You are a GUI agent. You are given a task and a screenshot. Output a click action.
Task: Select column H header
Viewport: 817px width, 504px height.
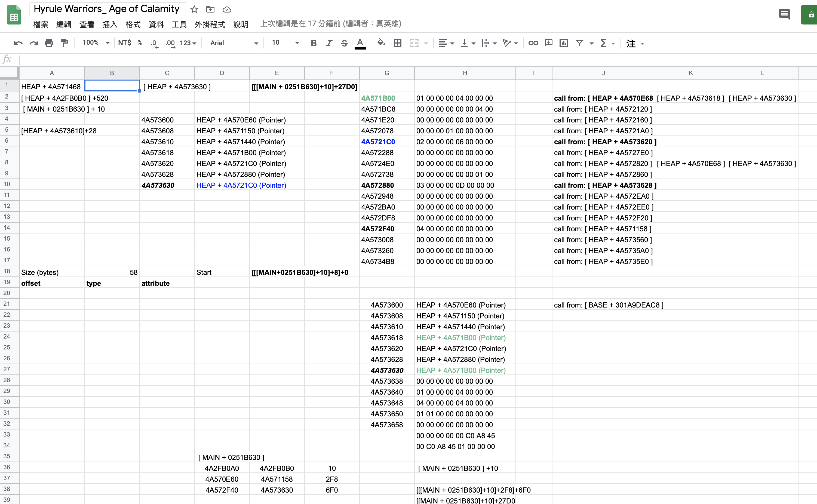(465, 73)
